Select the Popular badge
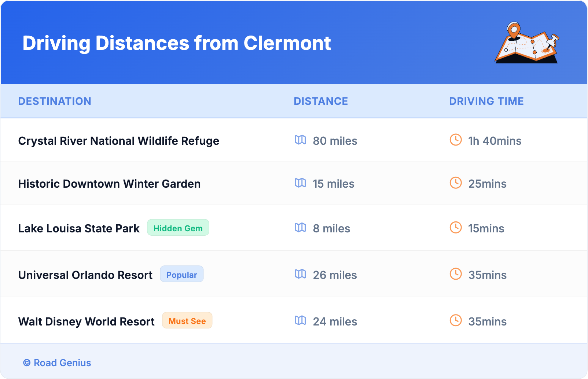This screenshot has height=379, width=588. click(x=181, y=275)
